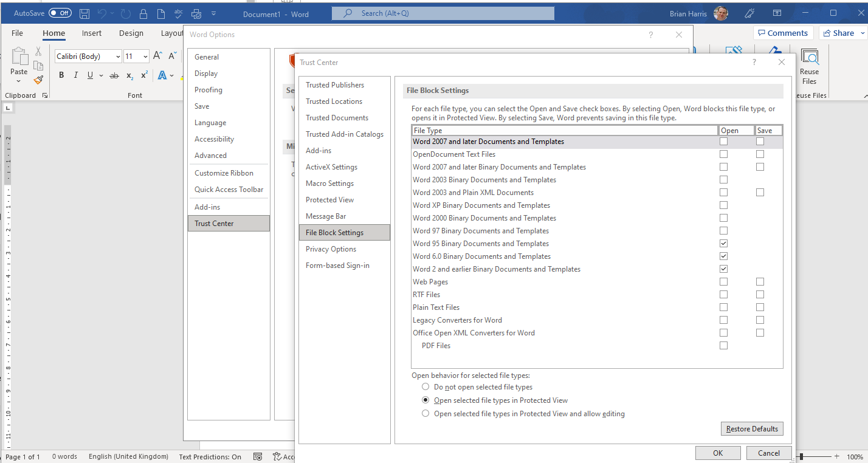The width and height of the screenshot is (868, 463).
Task: Collapse the ribbon with the chevron
Action: [864, 95]
